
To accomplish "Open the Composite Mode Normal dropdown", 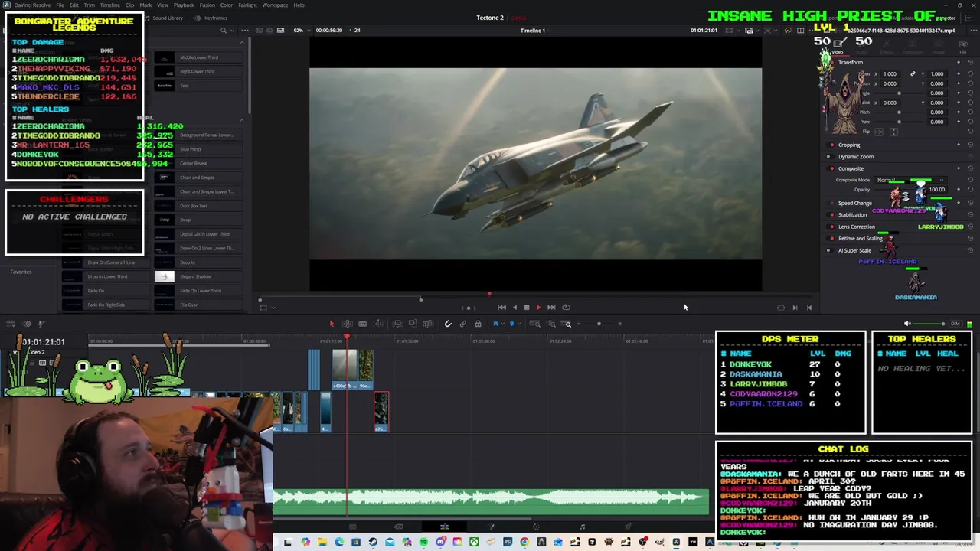I will click(x=911, y=180).
